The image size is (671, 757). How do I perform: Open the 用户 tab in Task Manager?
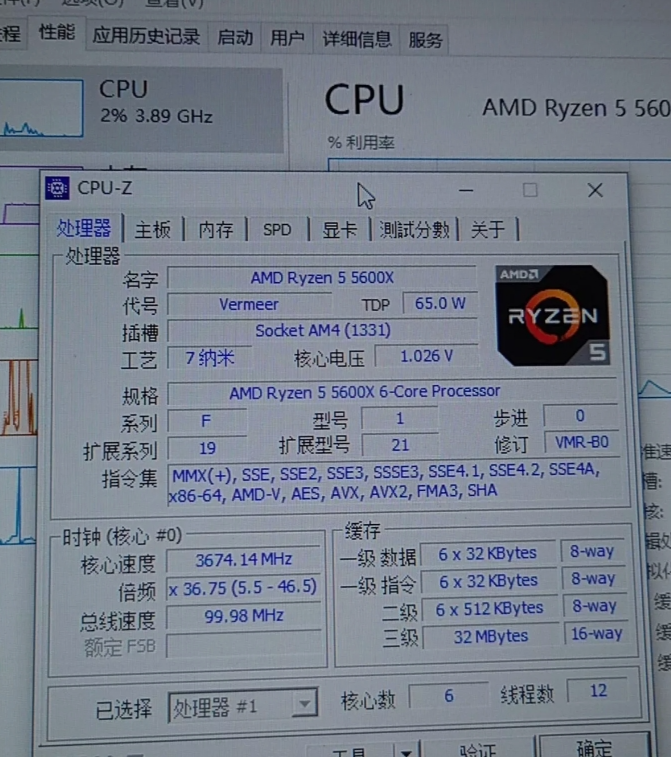pyautogui.click(x=287, y=38)
